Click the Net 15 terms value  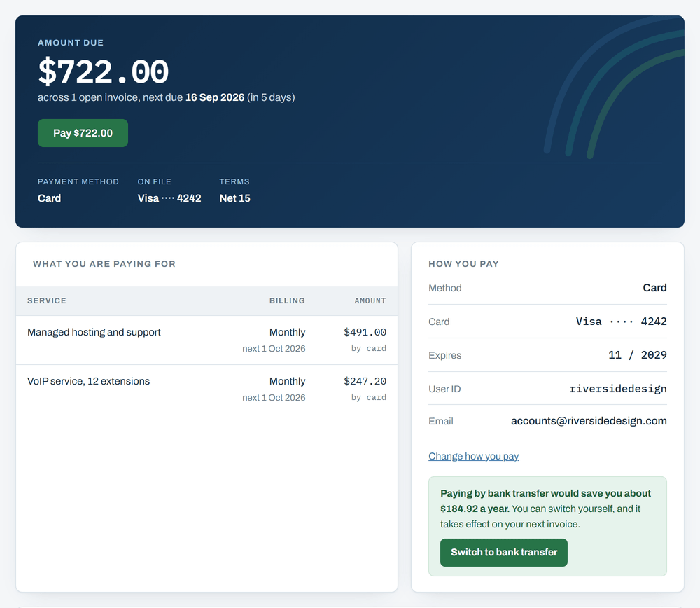coord(234,198)
